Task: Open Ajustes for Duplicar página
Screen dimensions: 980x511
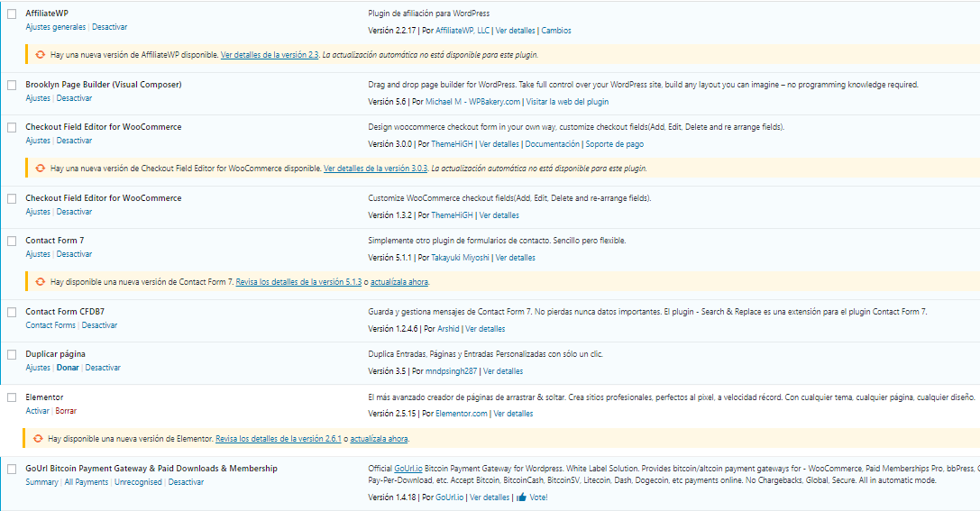Action: pos(38,369)
